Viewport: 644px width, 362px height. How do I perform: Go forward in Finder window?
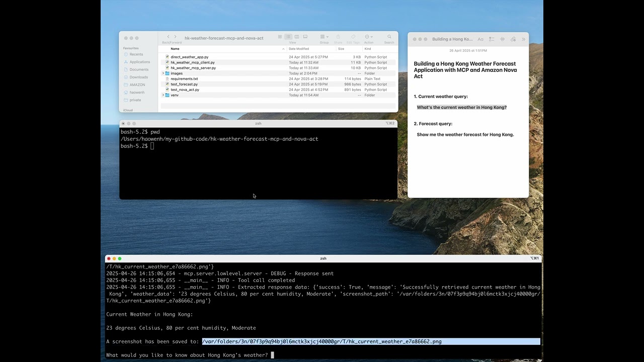click(175, 37)
